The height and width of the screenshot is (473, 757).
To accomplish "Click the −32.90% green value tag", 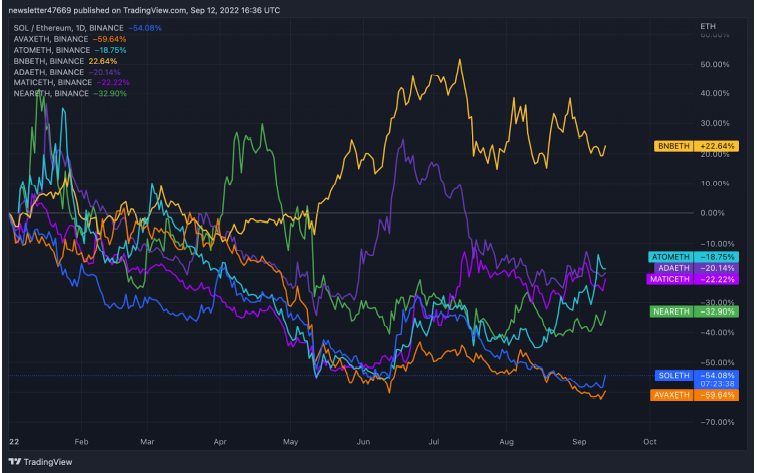I will pyautogui.click(x=716, y=311).
